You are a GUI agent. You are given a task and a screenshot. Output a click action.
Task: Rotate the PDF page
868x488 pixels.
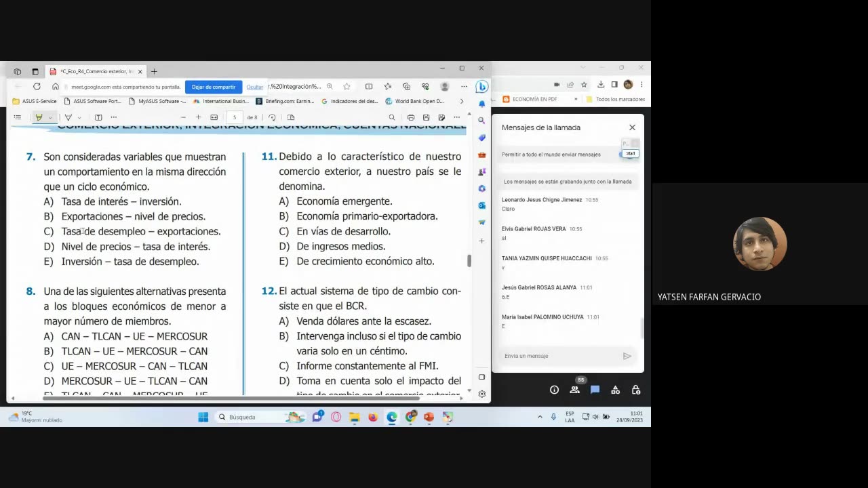pos(272,117)
